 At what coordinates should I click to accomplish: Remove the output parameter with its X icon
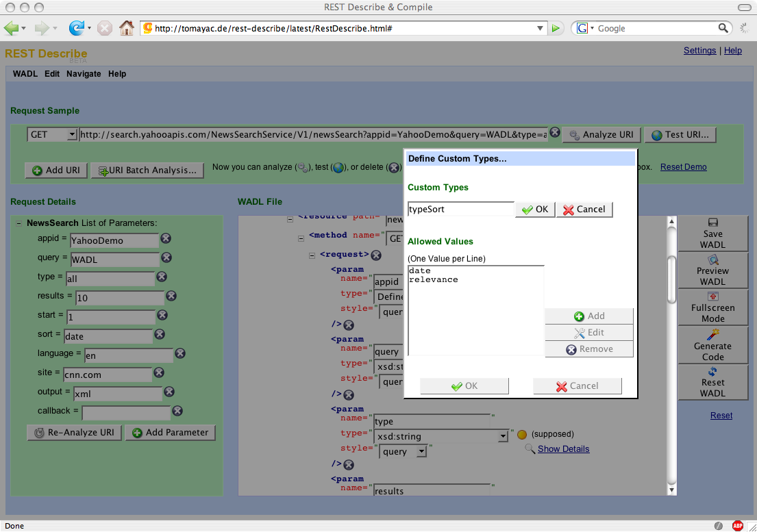click(x=169, y=392)
